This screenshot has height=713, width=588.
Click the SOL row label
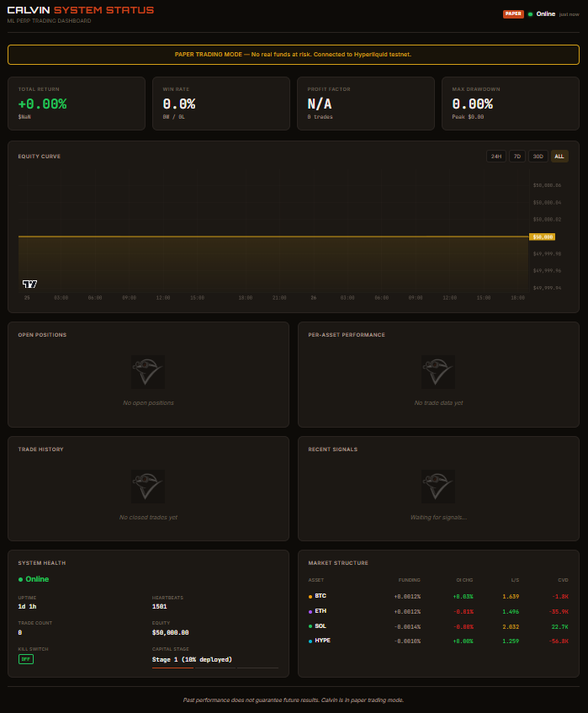click(320, 626)
